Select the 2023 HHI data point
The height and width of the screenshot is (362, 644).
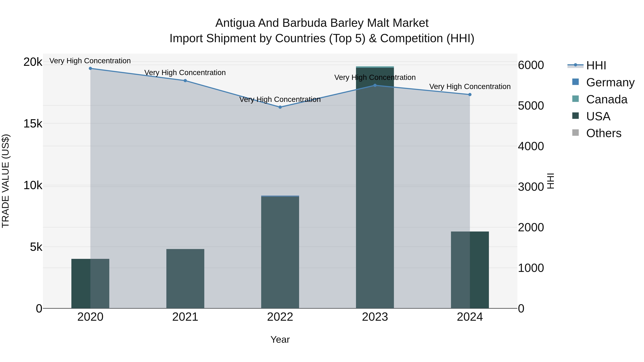pos(375,85)
